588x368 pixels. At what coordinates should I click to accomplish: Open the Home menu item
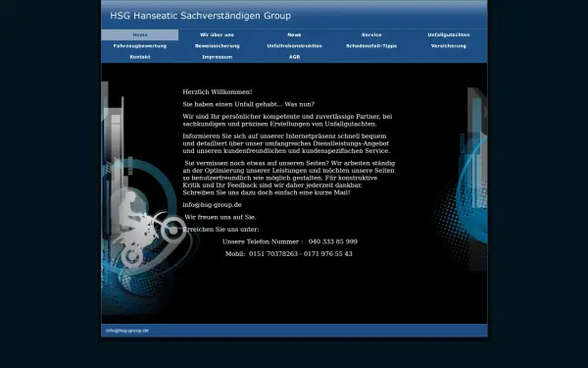pos(140,35)
